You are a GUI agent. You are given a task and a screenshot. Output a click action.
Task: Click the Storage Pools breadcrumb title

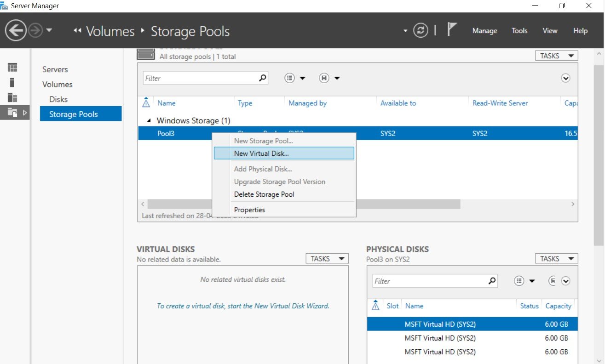coord(190,31)
